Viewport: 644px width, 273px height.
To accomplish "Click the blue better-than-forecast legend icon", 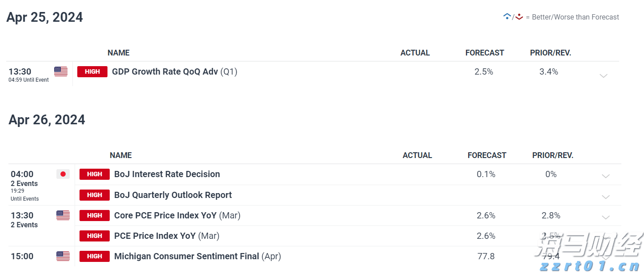I will [507, 17].
